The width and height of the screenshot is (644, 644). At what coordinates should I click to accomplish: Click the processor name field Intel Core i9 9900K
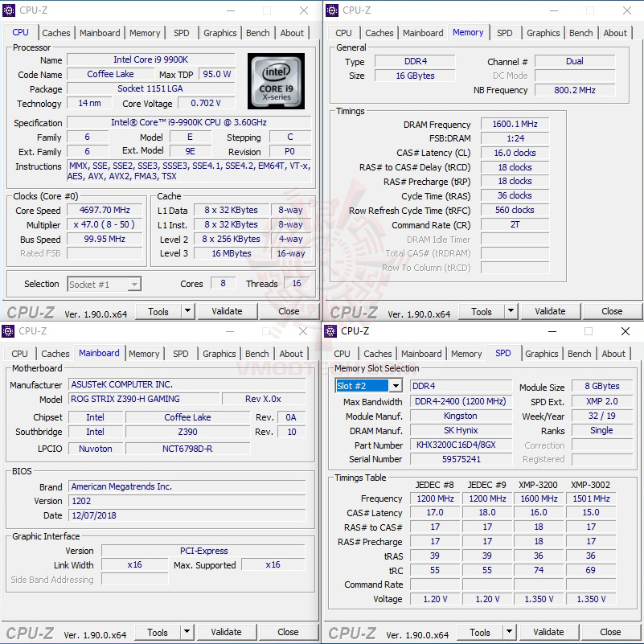pyautogui.click(x=150, y=59)
